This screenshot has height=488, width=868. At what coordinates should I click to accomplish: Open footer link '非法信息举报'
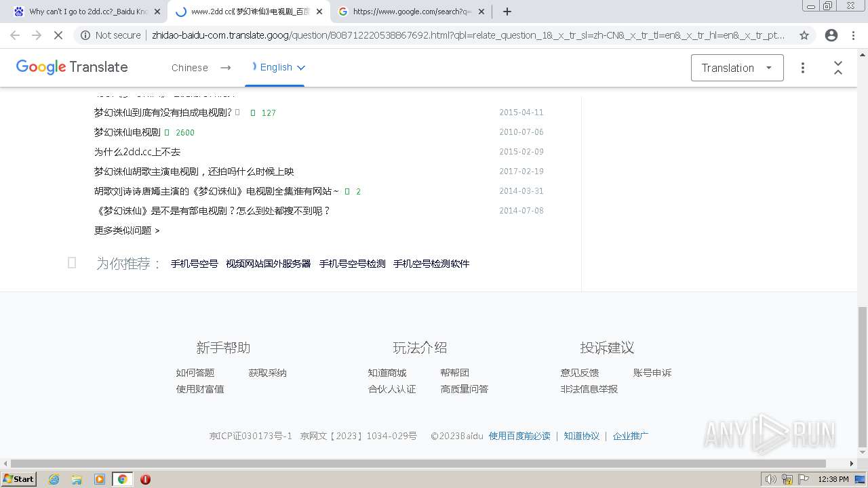[x=589, y=389]
